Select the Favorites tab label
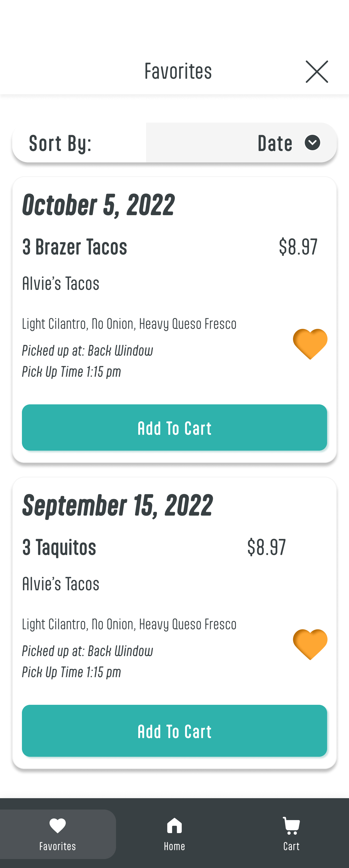The height and width of the screenshot is (868, 349). [58, 846]
